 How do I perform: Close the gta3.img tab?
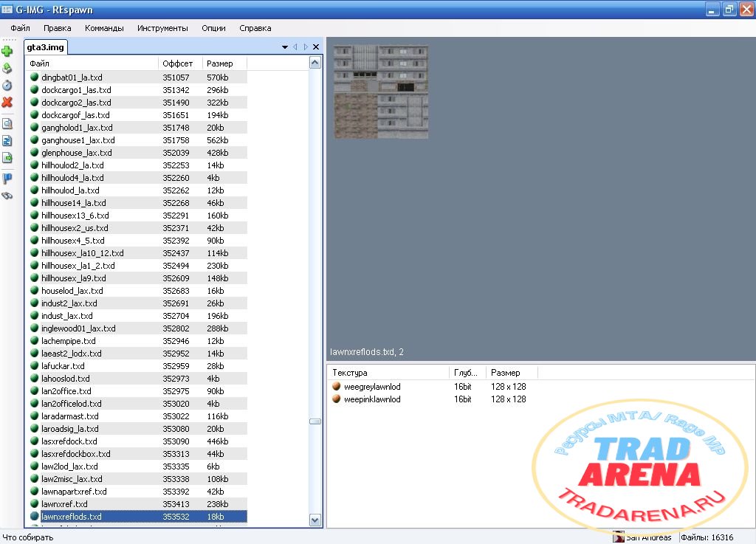tap(316, 47)
